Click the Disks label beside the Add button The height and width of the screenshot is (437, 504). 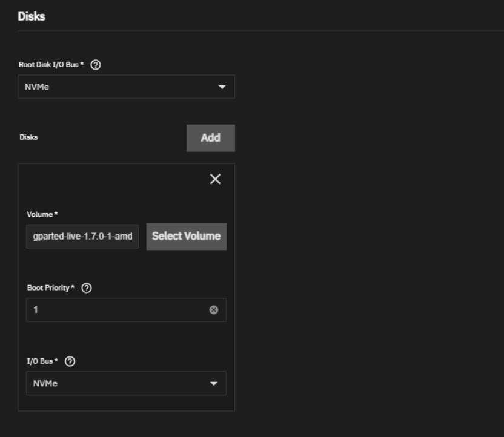click(x=28, y=137)
